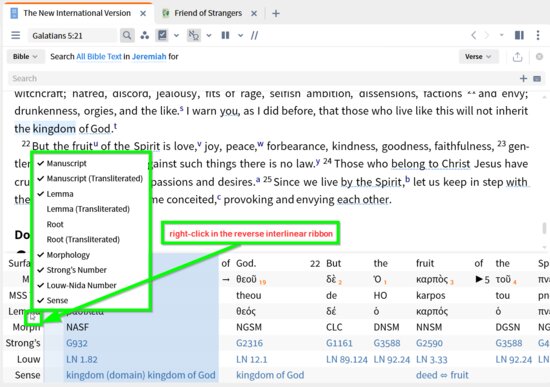
Task: Click the Search text field
Action: click(x=263, y=79)
